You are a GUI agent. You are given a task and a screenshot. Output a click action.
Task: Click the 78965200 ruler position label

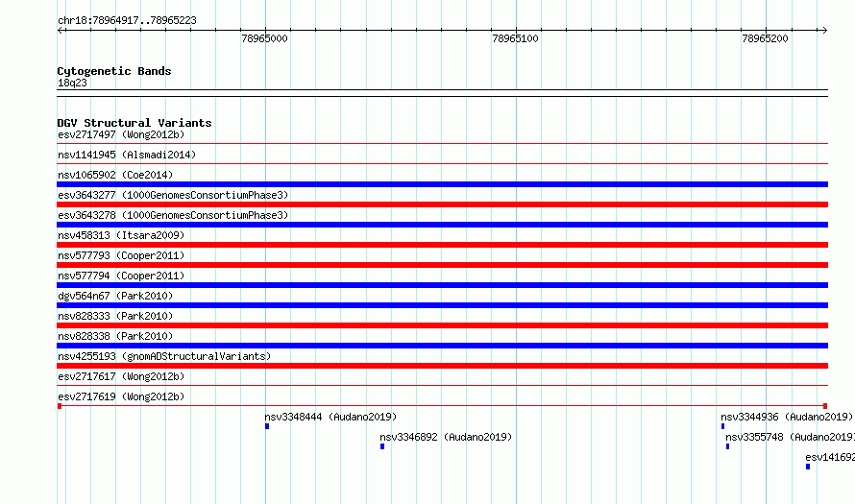765,38
